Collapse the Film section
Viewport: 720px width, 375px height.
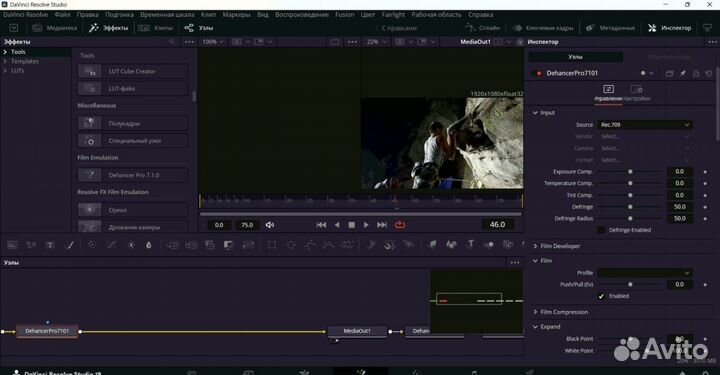coord(535,261)
